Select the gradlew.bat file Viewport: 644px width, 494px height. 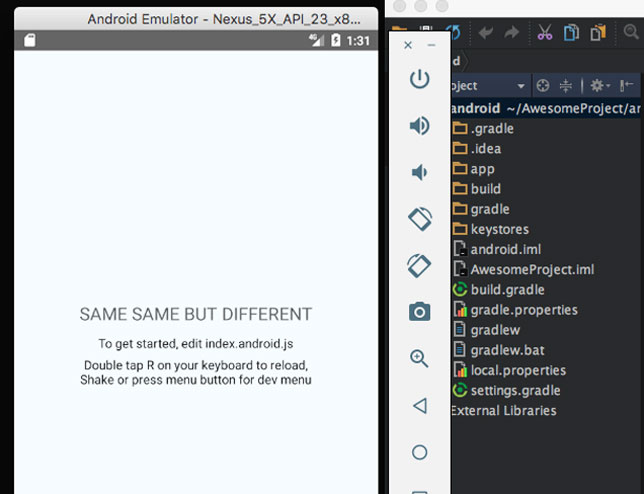tap(499, 350)
